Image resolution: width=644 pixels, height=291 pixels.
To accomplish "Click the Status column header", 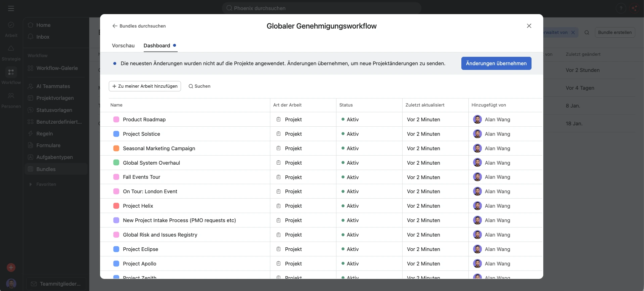I will point(346,105).
